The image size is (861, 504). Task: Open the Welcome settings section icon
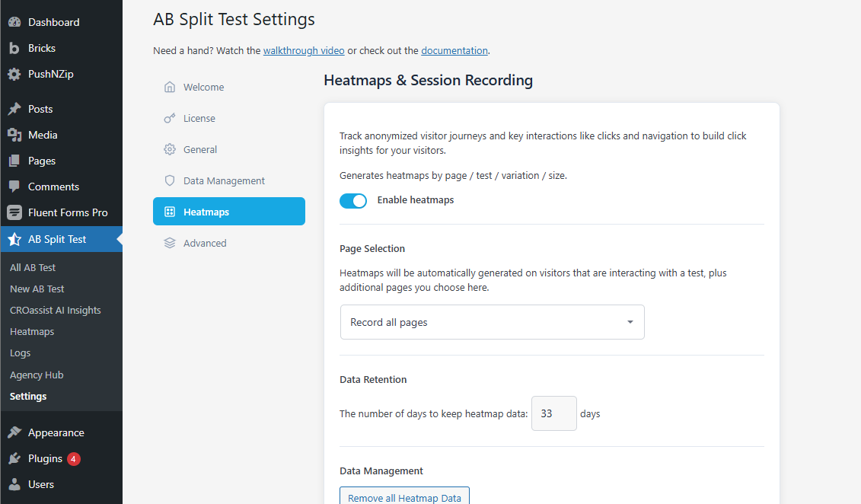click(x=169, y=87)
